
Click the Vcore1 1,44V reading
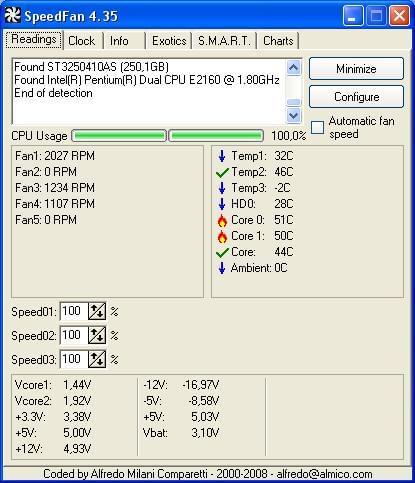point(53,385)
